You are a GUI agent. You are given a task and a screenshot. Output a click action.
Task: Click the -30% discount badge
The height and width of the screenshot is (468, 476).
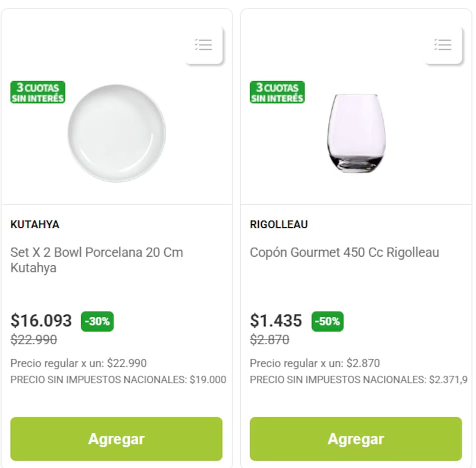tap(97, 321)
